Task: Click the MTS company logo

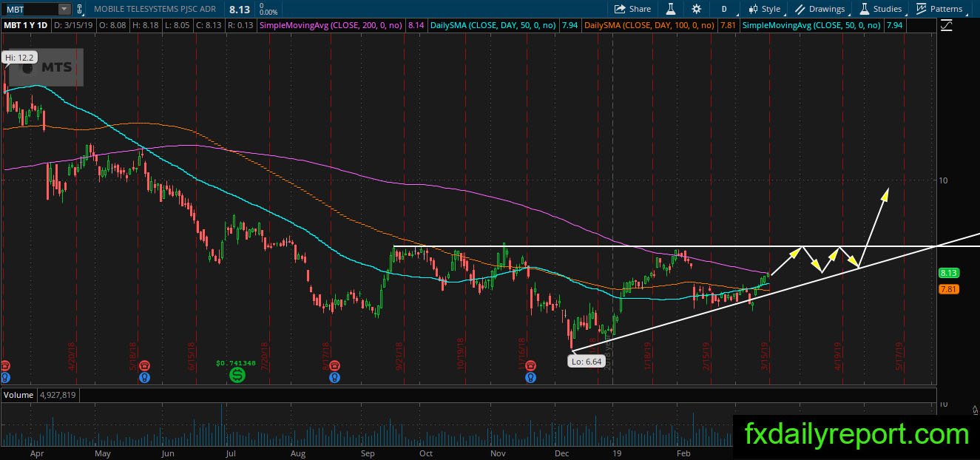Action: 46,67
